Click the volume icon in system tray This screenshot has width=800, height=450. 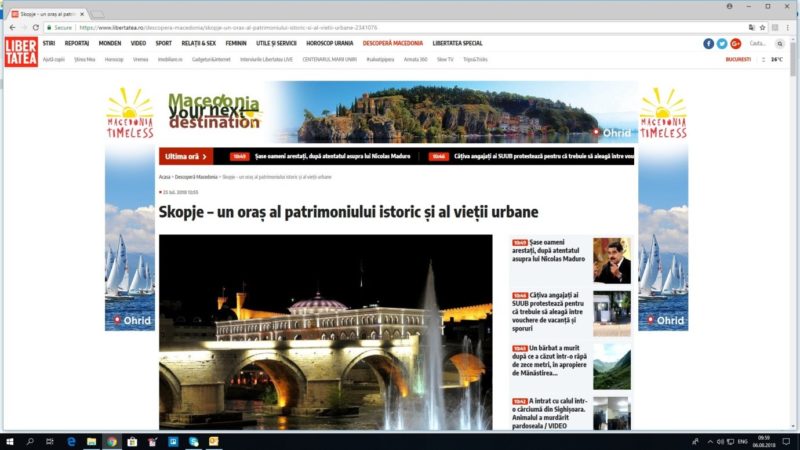[x=720, y=442]
